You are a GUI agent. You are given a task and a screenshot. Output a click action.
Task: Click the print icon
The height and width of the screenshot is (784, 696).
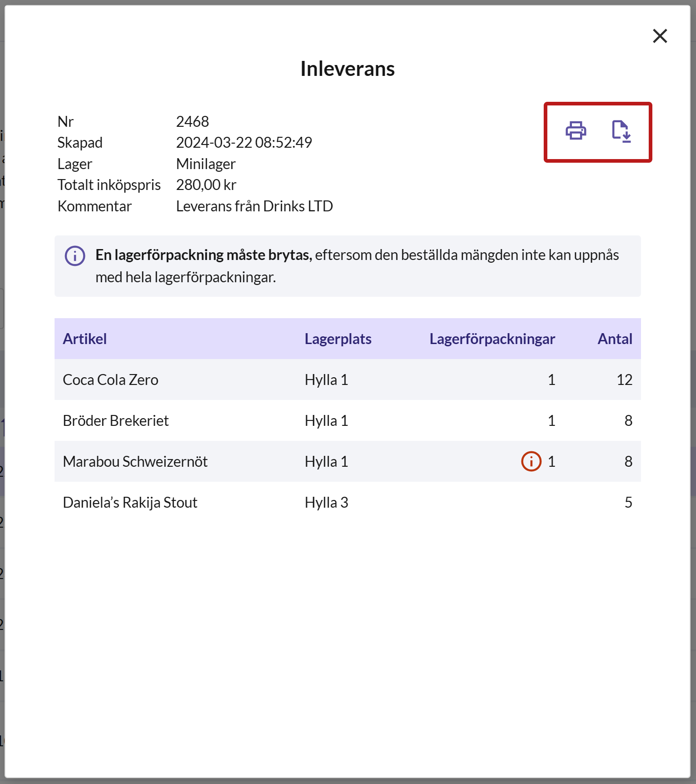point(576,131)
